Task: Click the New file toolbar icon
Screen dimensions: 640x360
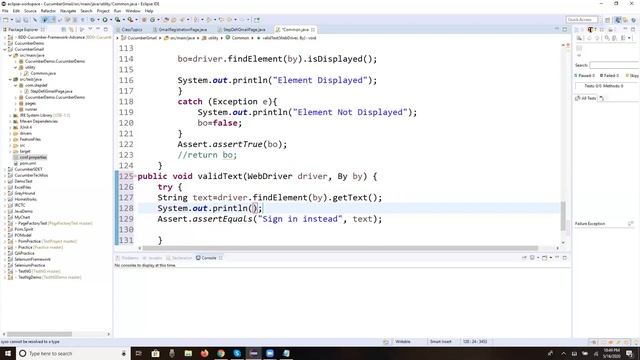Action: pyautogui.click(x=6, y=20)
